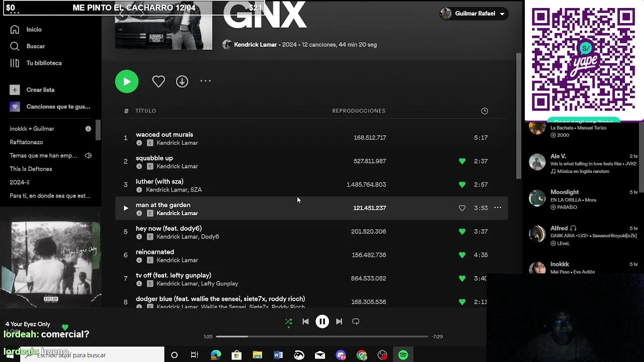644x362 pixels.
Task: Seek on playback progress bar
Action: coord(322,336)
